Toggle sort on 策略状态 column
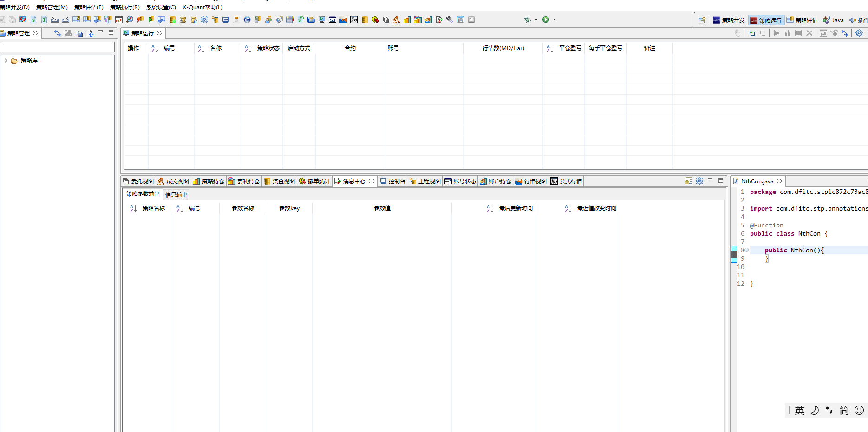Screen dimensions: 868x432 248,48
